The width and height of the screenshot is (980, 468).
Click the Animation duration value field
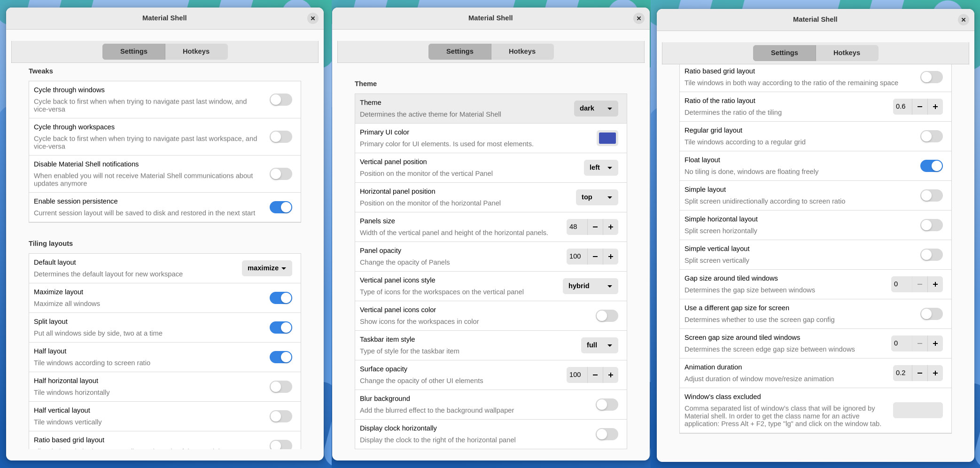(x=902, y=373)
